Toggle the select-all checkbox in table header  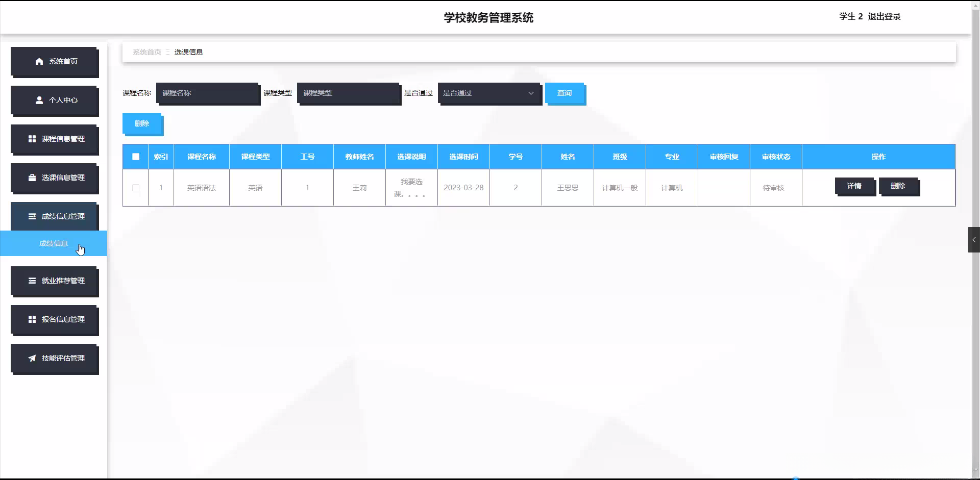coord(136,157)
